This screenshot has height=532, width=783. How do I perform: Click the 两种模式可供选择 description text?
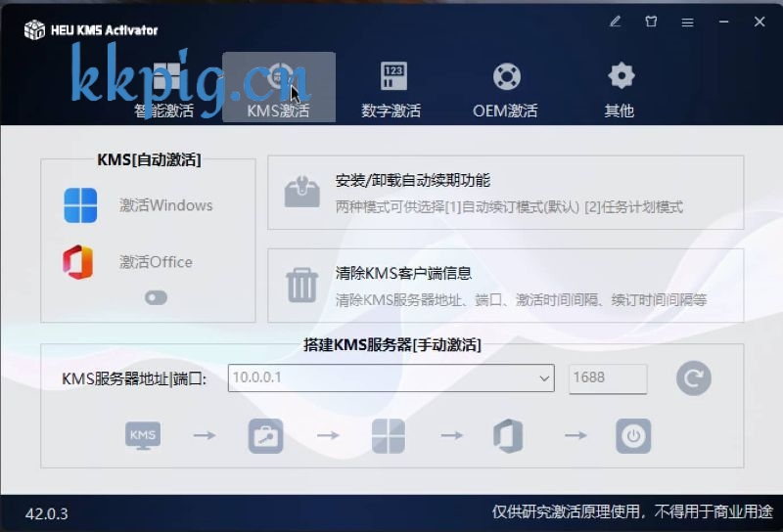[x=509, y=206]
